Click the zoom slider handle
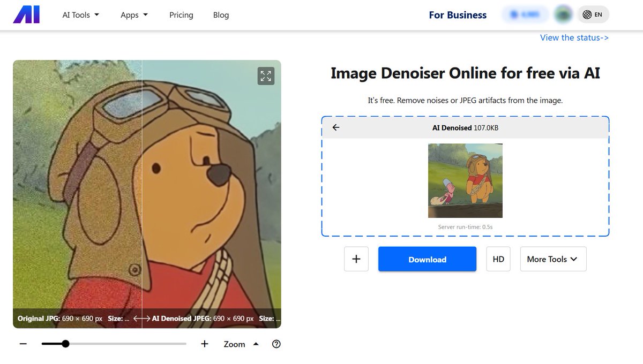The width and height of the screenshot is (643, 364). pyautogui.click(x=65, y=344)
